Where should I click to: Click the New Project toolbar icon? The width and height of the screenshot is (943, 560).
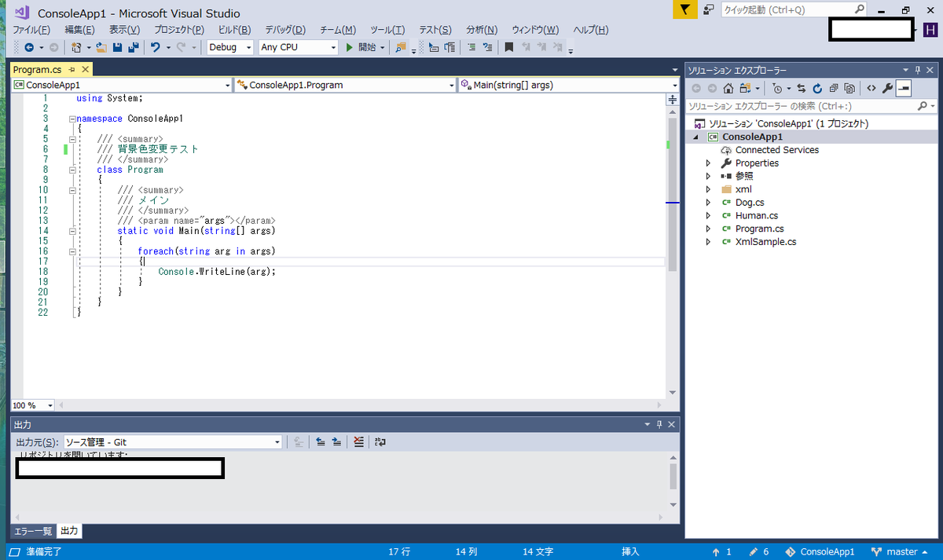pyautogui.click(x=76, y=47)
